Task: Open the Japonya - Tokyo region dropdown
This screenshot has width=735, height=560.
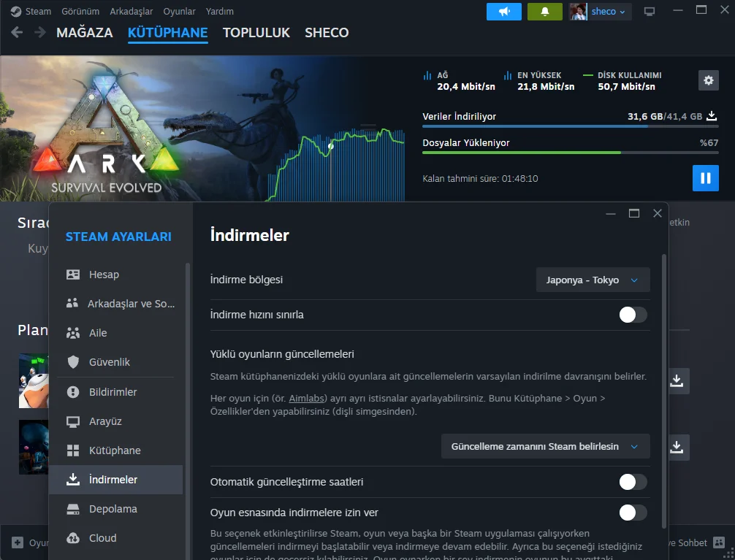Action: [593, 280]
